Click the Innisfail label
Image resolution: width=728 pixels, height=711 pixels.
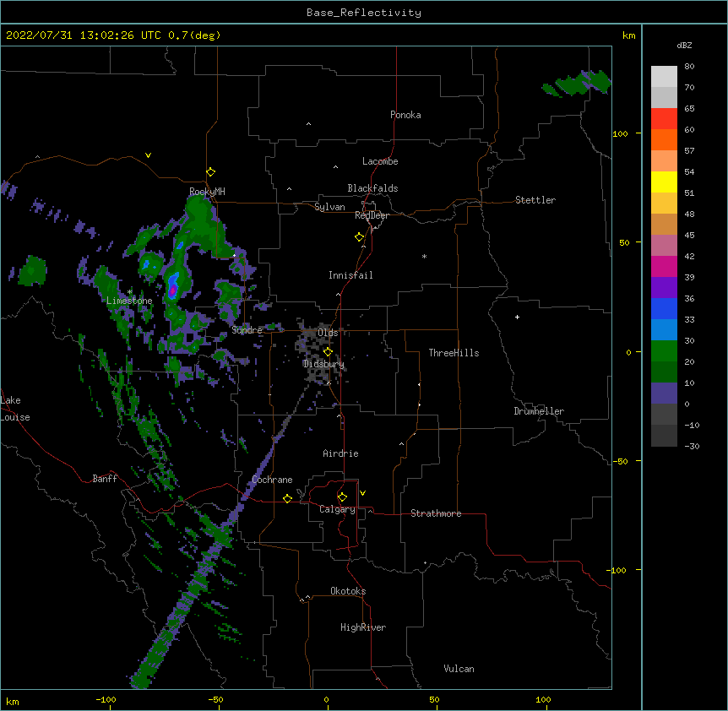pos(350,275)
